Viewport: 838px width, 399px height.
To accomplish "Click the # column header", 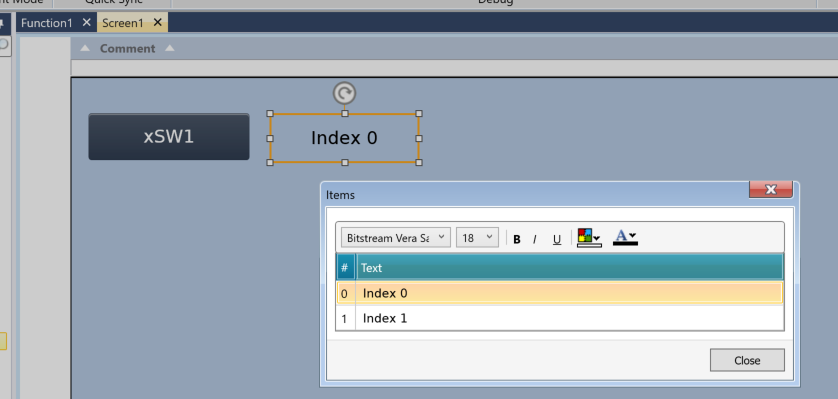I will (x=345, y=267).
